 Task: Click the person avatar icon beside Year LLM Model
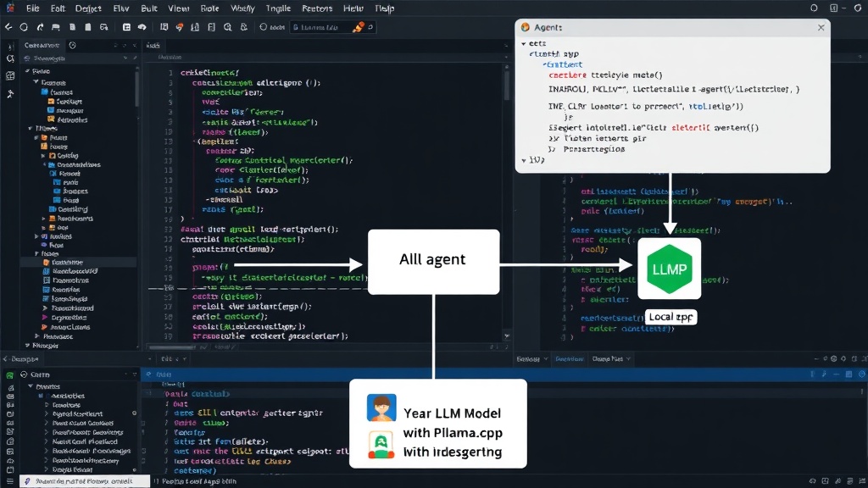(x=381, y=408)
